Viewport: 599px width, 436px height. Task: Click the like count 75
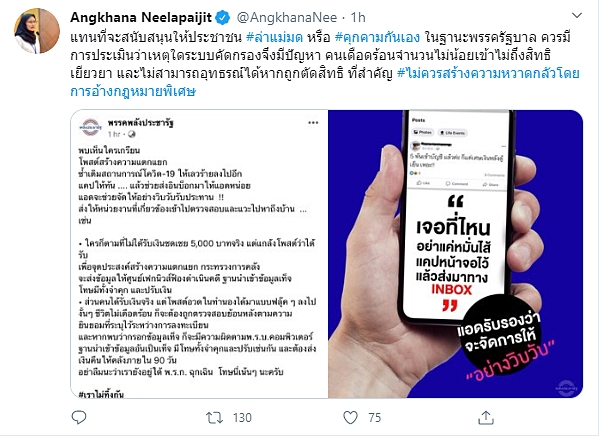click(375, 418)
